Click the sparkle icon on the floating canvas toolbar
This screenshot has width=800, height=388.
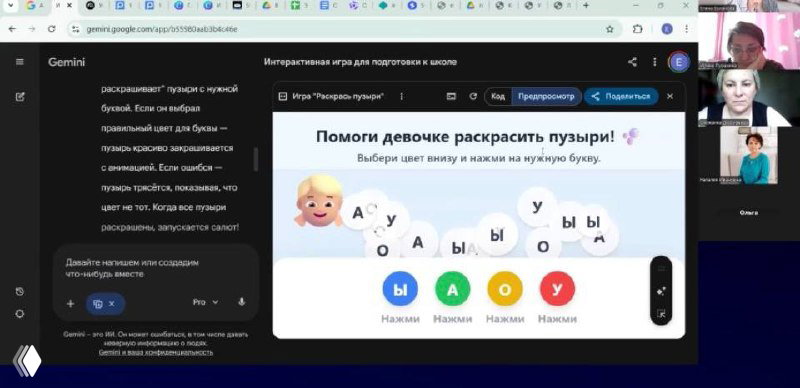(x=661, y=291)
